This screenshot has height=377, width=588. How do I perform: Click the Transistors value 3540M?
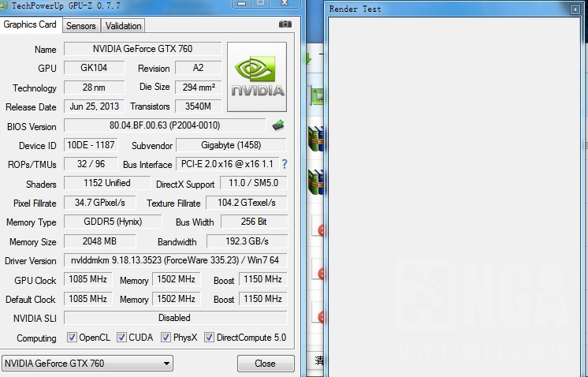199,106
